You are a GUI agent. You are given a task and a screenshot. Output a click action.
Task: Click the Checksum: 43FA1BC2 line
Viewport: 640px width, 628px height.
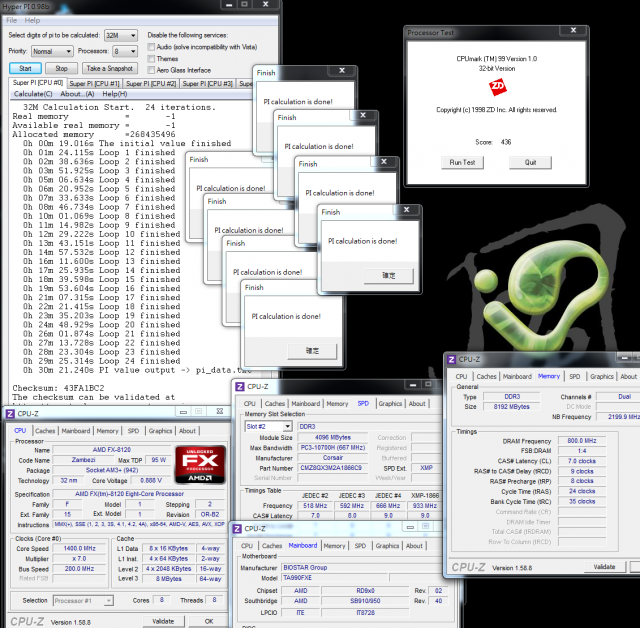click(x=58, y=388)
